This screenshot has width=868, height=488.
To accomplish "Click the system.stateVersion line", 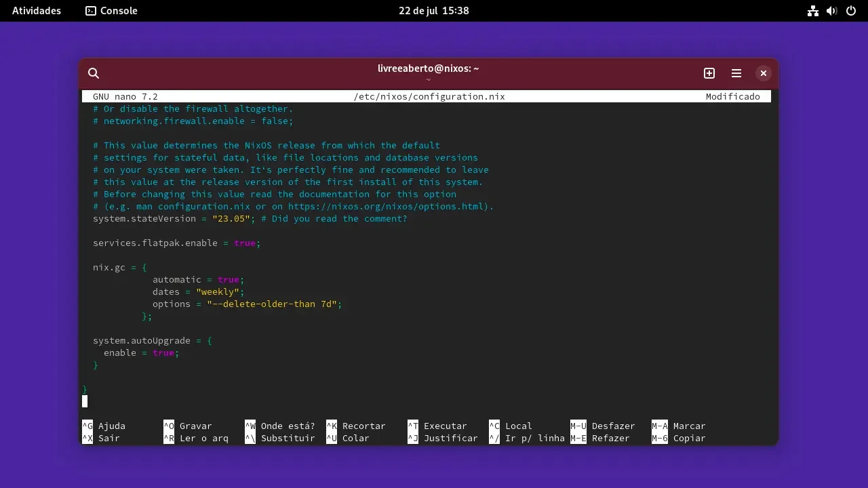I will coord(250,219).
